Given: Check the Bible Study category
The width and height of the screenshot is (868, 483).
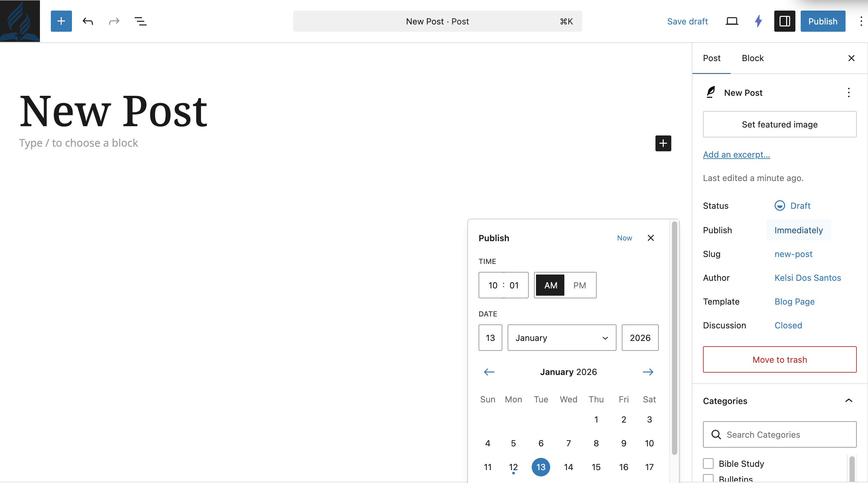Looking at the screenshot, I should (709, 464).
